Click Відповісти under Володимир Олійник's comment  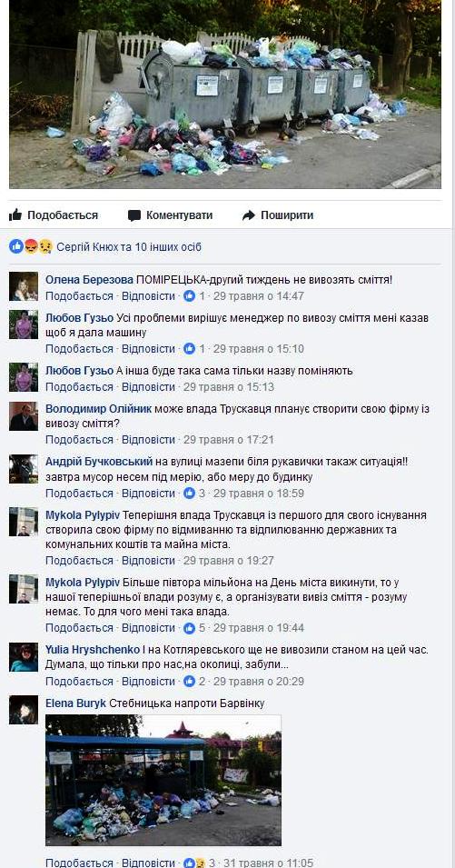(x=148, y=440)
